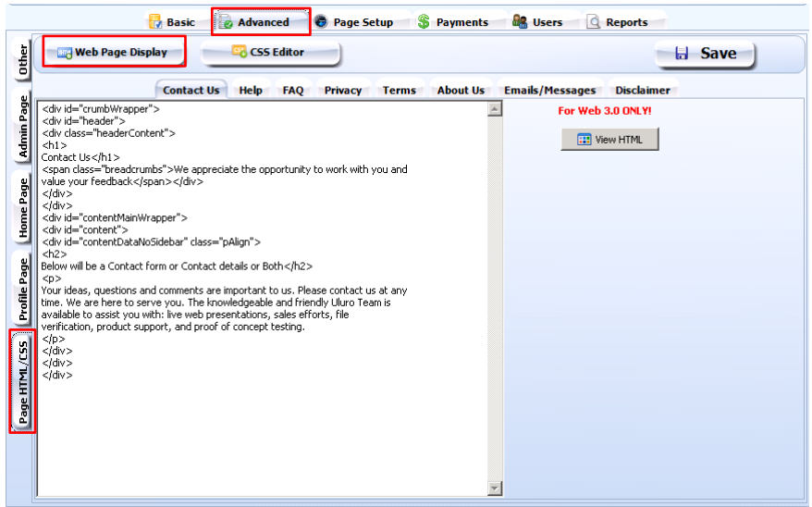Click the Web Page Display image icon

pos(65,53)
